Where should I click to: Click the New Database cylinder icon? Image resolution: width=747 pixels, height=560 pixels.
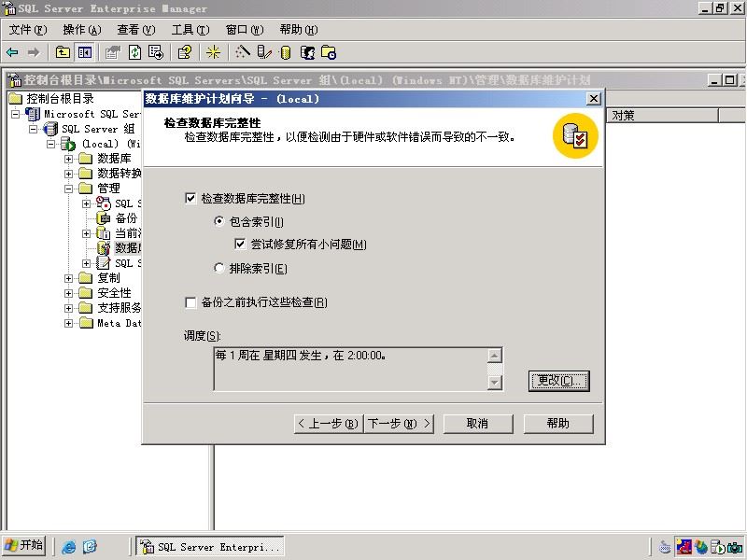(286, 52)
